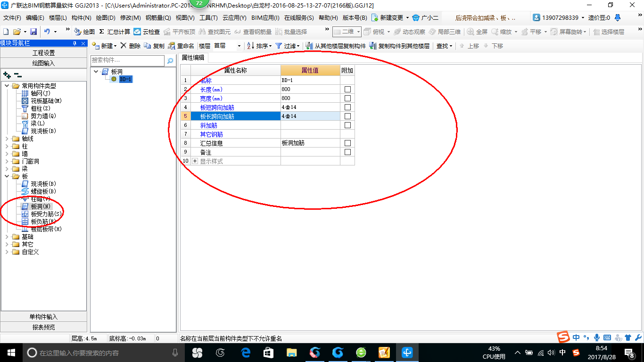Click the search magnifier icon for components

tap(170, 61)
